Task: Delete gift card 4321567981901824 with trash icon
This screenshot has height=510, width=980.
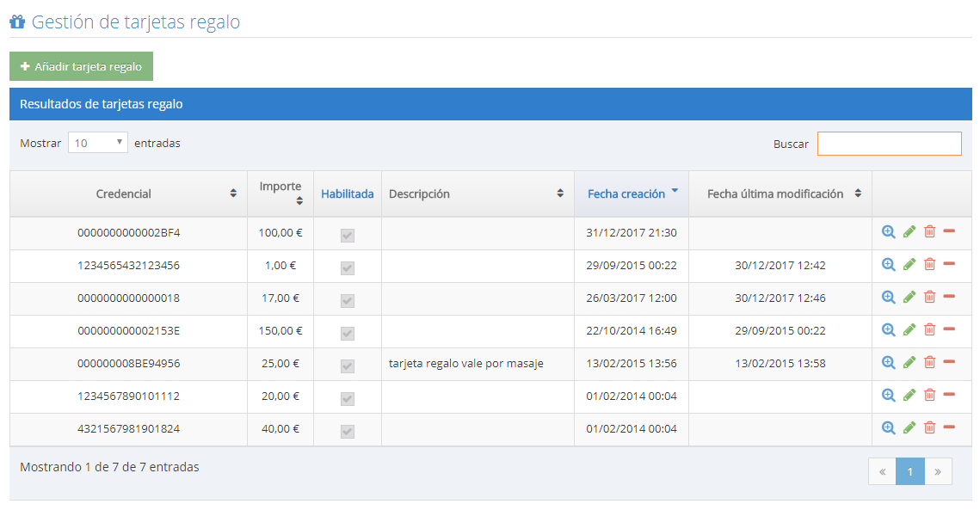Action: [929, 427]
